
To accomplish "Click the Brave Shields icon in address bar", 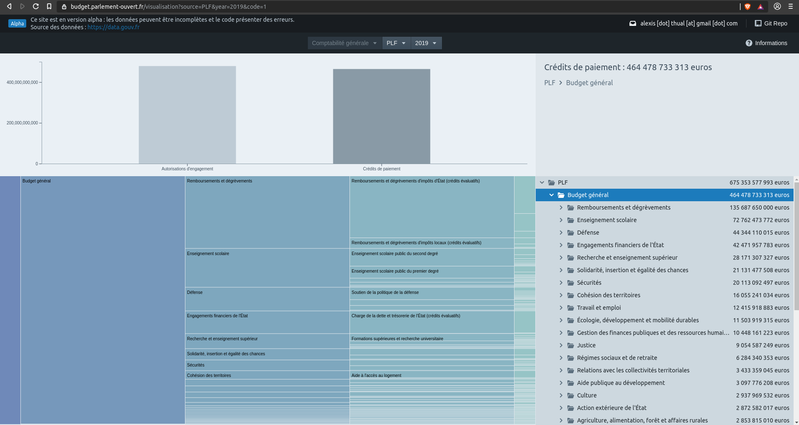I will [747, 6].
